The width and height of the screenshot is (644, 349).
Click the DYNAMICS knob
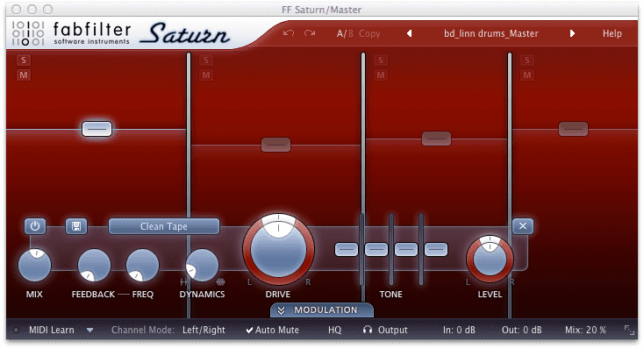click(x=202, y=265)
